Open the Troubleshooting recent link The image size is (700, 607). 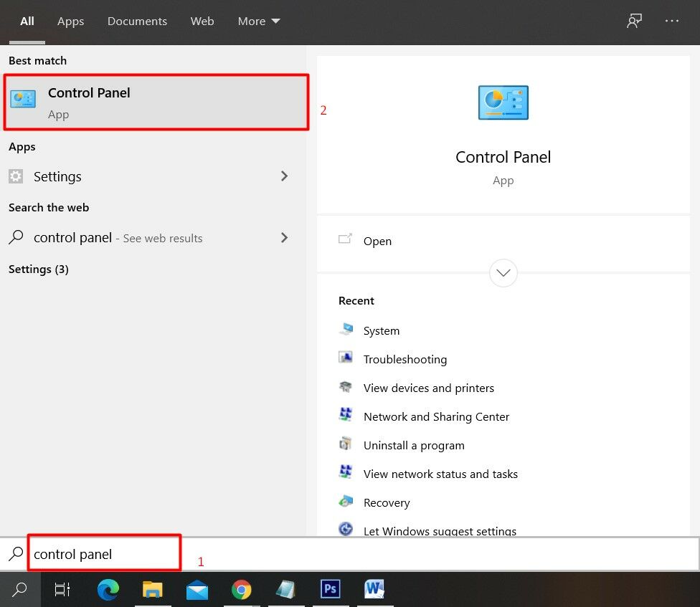[x=405, y=360]
